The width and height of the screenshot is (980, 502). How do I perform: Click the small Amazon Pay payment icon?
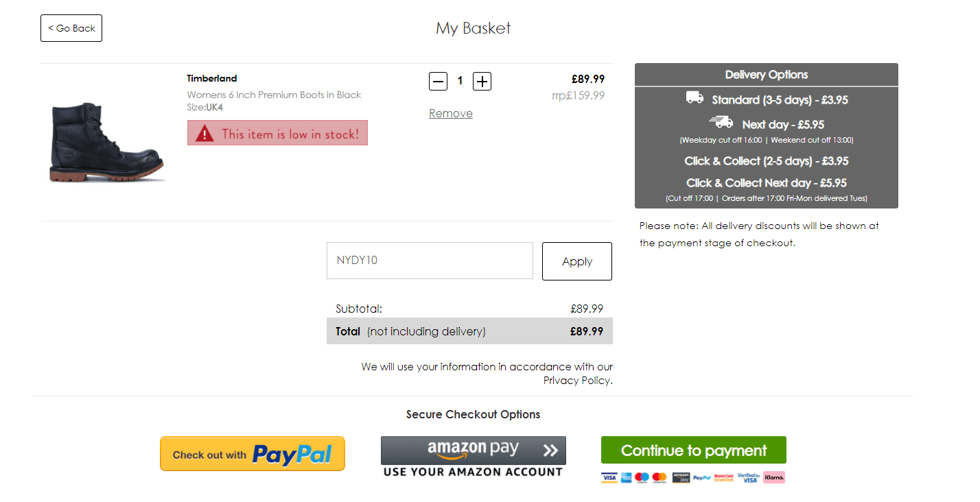pos(681,477)
